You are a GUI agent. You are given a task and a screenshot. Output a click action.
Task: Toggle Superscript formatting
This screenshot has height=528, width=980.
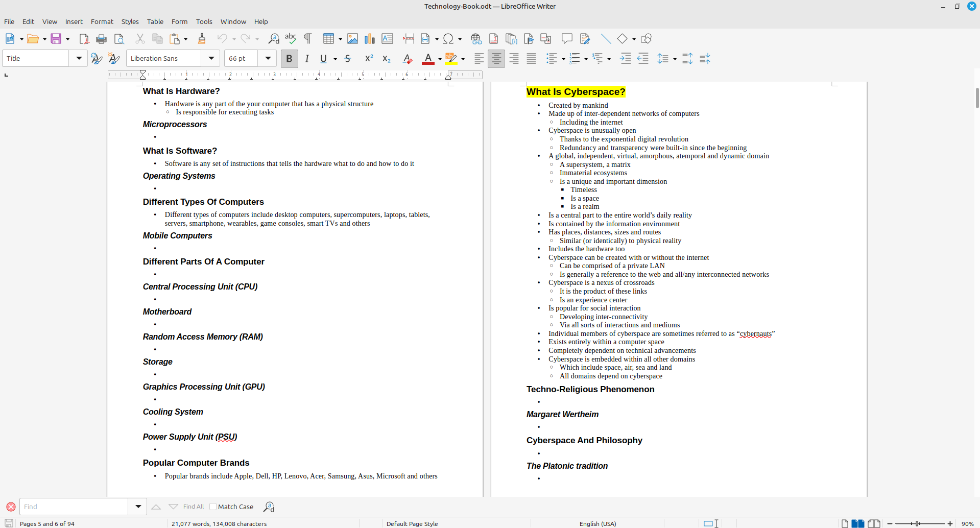coord(369,59)
